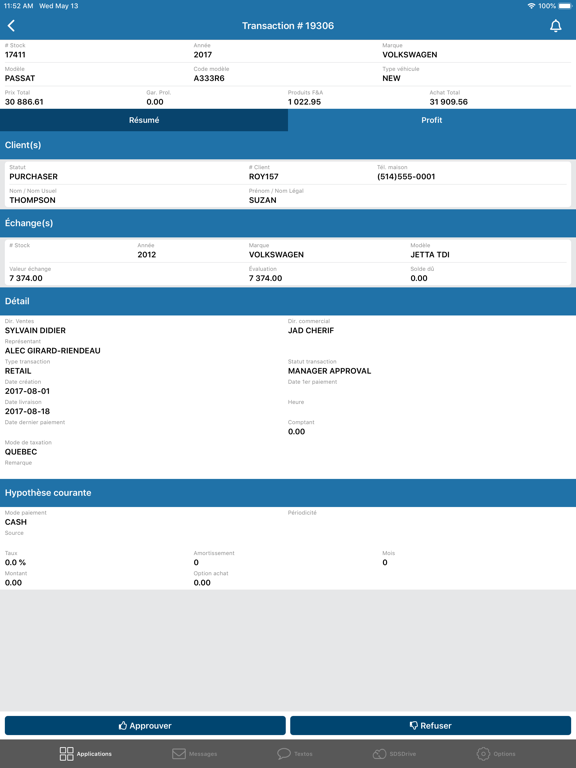Open Textos speech bubble icon
The height and width of the screenshot is (768, 576).
click(x=284, y=754)
